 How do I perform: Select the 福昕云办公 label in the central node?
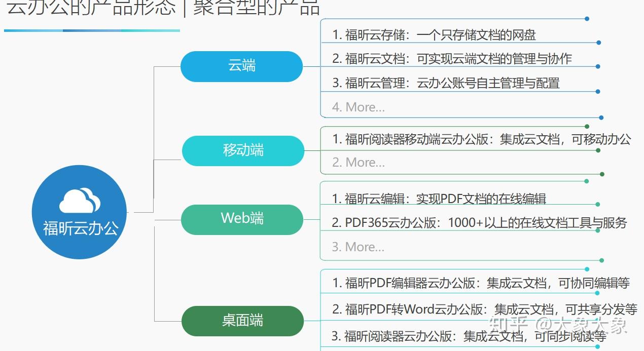[81, 228]
